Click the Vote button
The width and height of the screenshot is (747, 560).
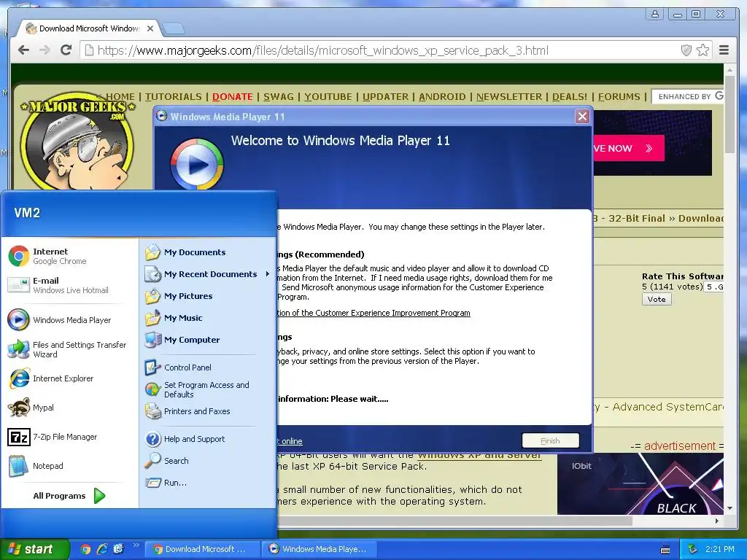657,299
